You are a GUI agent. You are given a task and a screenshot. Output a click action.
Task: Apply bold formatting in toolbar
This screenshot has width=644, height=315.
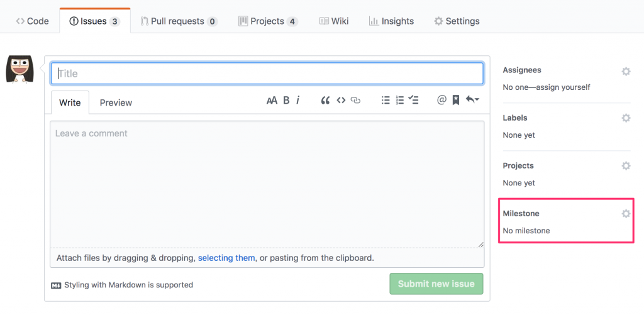(286, 100)
